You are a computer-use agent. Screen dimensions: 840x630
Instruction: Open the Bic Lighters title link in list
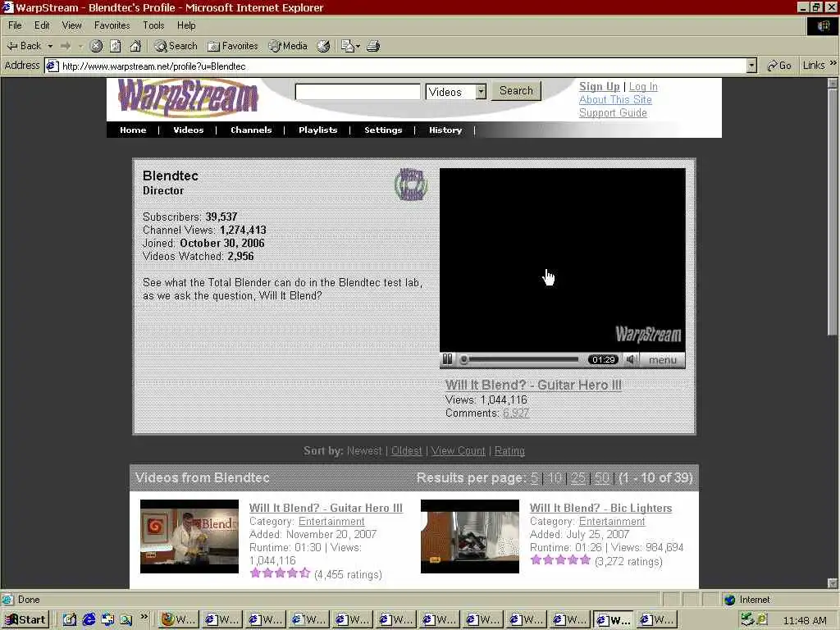click(x=600, y=508)
